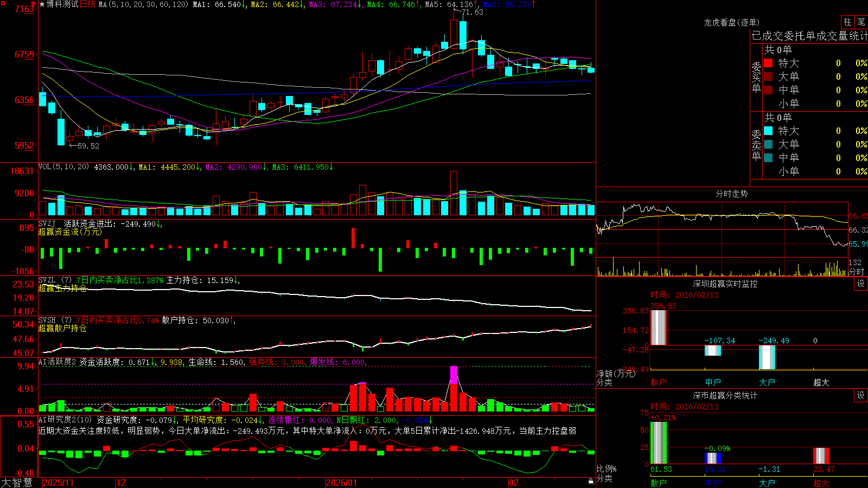Click the 59.52 low price label
868x488 pixels.
tap(88, 146)
